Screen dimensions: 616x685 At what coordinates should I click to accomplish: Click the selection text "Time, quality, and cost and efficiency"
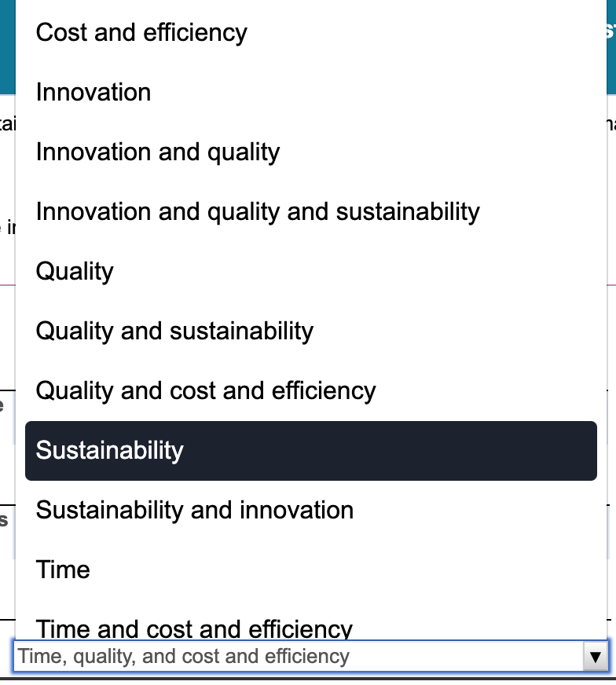click(183, 656)
